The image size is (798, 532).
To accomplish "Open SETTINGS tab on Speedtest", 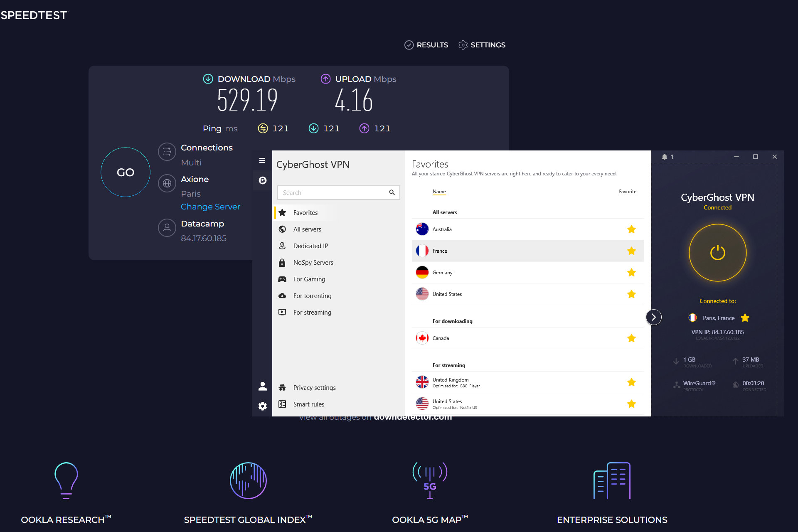I will point(488,44).
